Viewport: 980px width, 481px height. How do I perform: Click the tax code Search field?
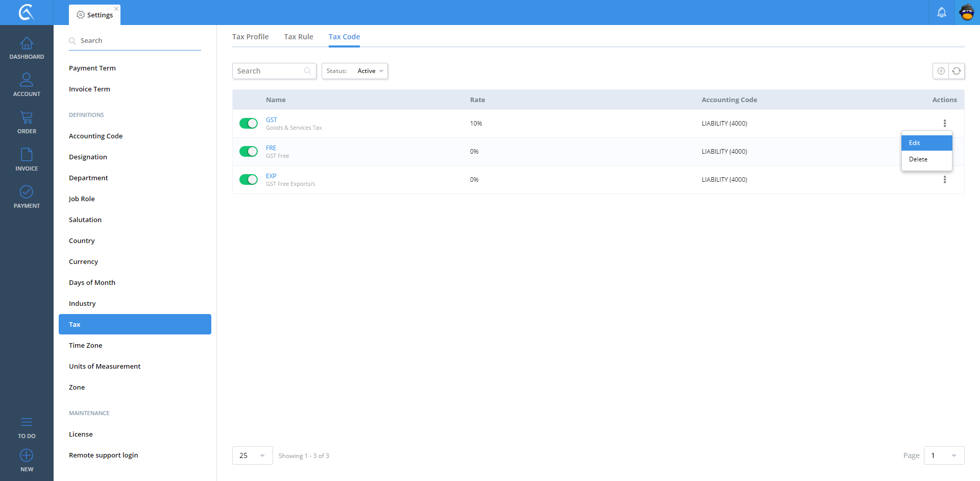pos(269,71)
